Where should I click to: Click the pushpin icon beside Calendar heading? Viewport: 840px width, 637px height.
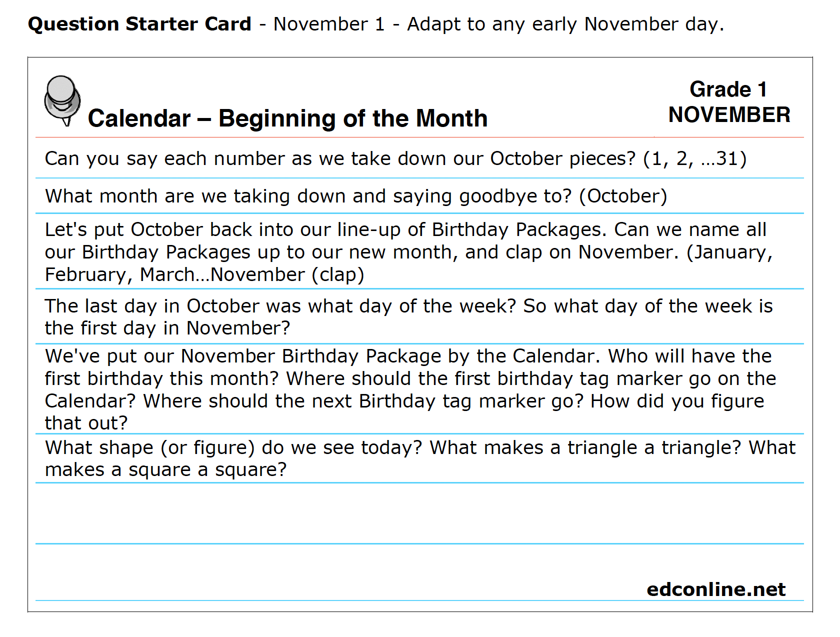click(x=62, y=100)
